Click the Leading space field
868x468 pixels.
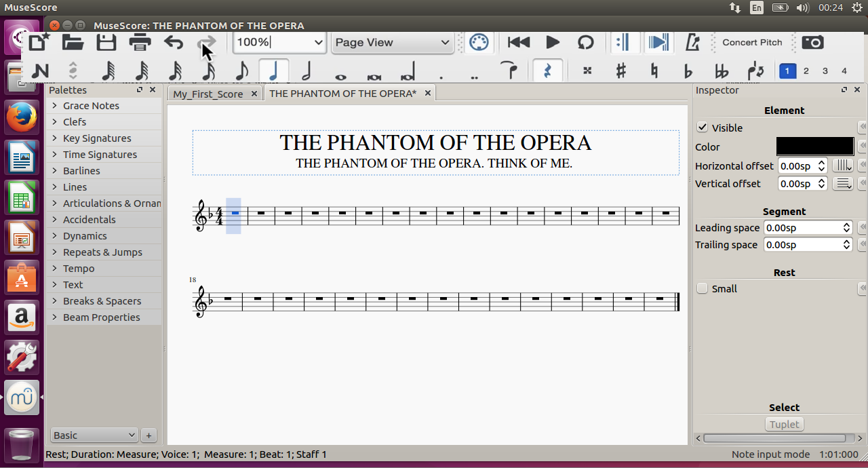(808, 228)
